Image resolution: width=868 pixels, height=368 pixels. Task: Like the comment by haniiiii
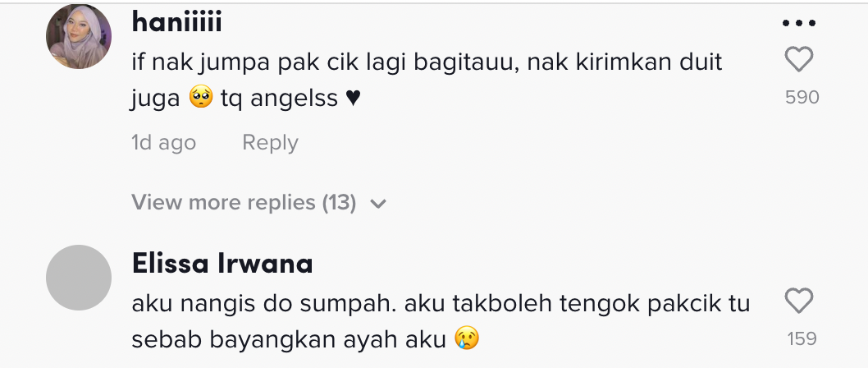pyautogui.click(x=798, y=60)
